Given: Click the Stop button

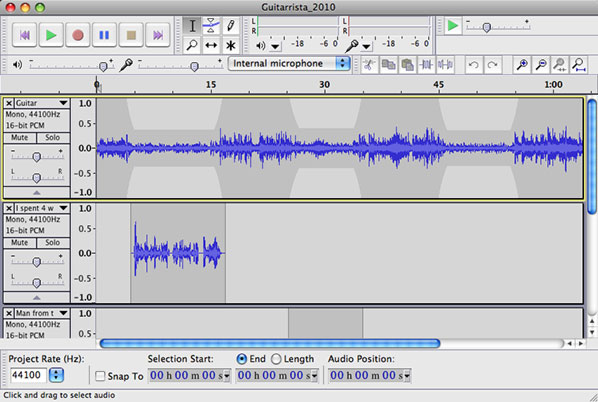Looking at the screenshot, I should pos(131,35).
